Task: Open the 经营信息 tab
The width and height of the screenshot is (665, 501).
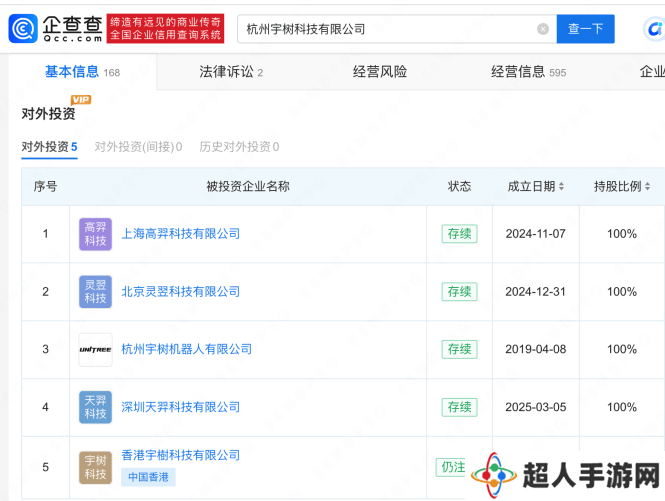Action: 528,72
